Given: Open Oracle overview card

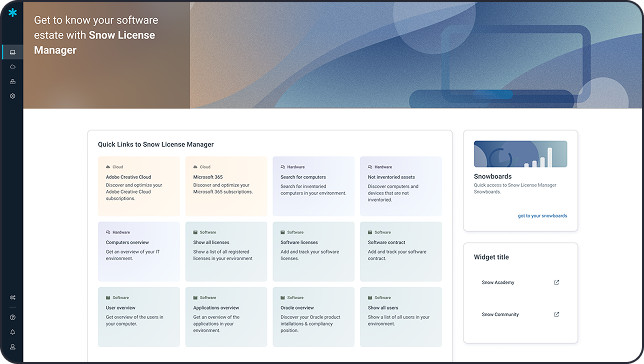Looking at the screenshot, I should 314,317.
